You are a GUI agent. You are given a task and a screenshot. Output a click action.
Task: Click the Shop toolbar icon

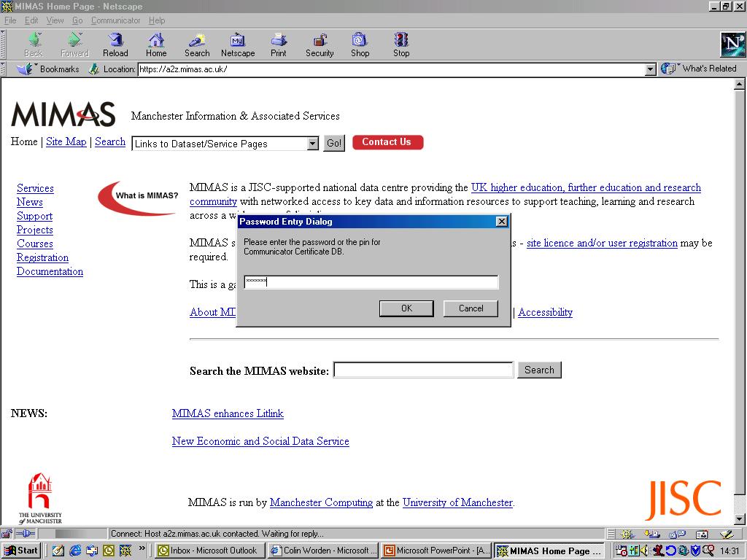click(x=360, y=44)
